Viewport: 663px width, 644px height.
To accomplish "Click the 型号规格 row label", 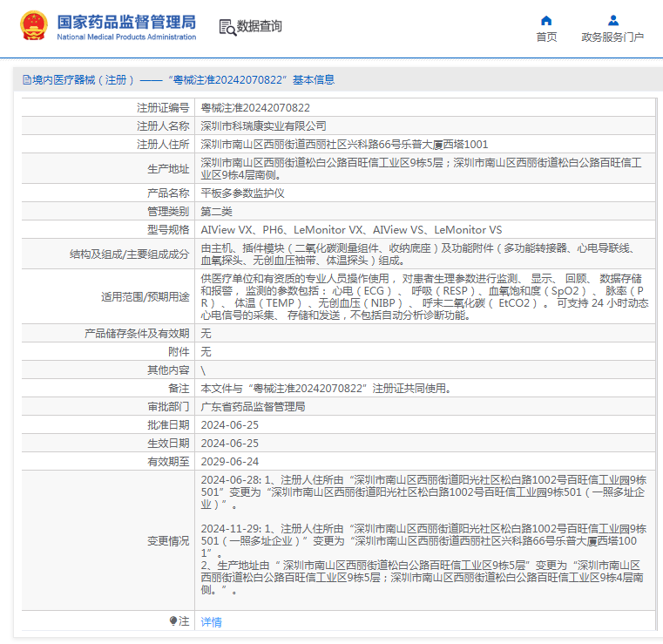I will pyautogui.click(x=168, y=229).
